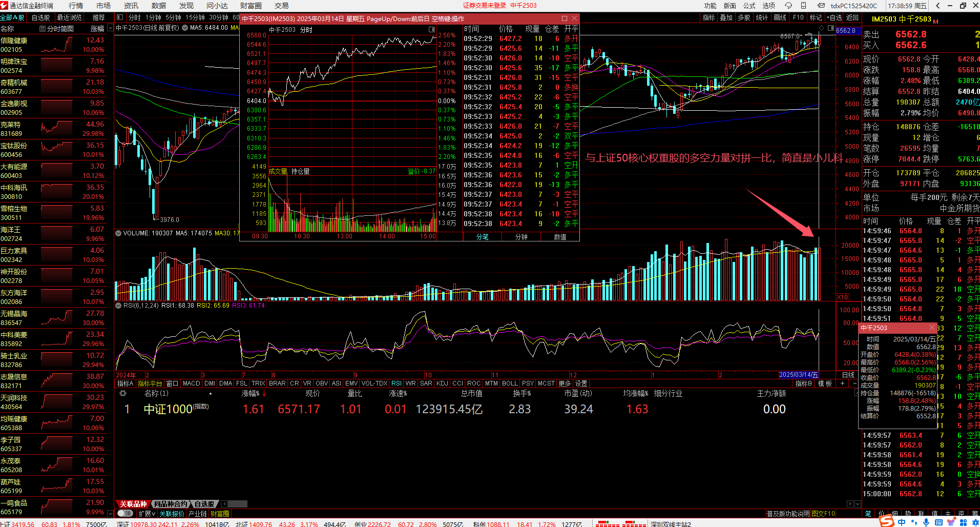Open the 图文F10 link

click(x=823, y=513)
